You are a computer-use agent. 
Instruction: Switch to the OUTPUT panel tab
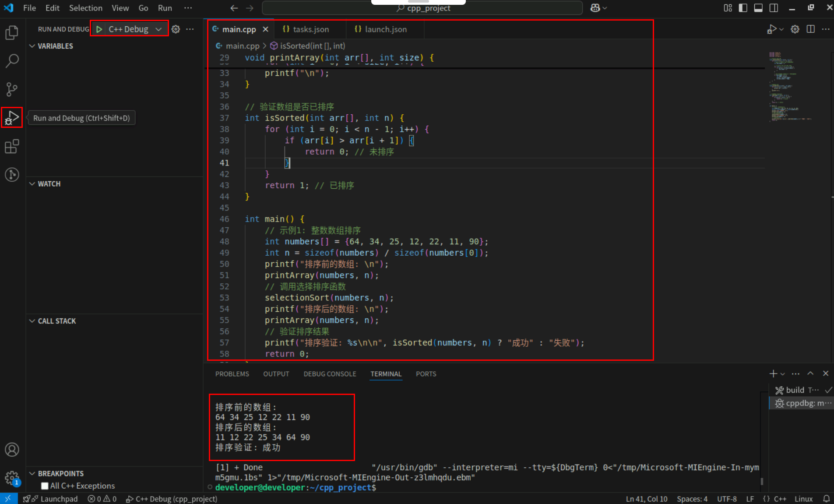[x=276, y=374]
